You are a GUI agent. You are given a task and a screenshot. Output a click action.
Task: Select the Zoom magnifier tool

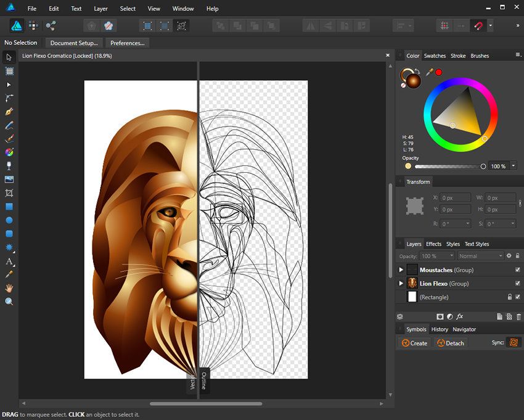9,302
